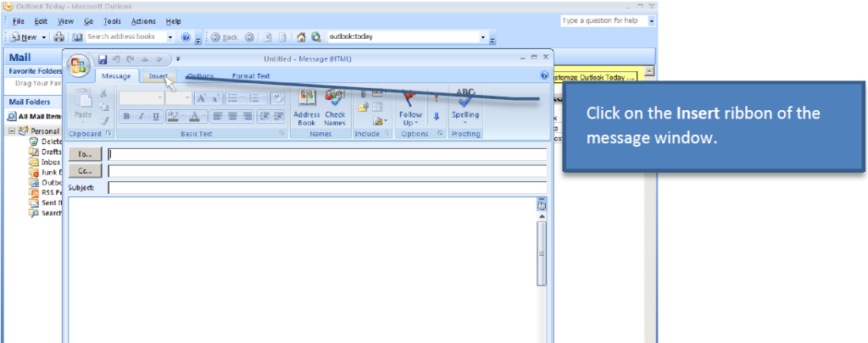Screen dimensions: 868x343
Task: Toggle Underline formatting
Action: (156, 116)
